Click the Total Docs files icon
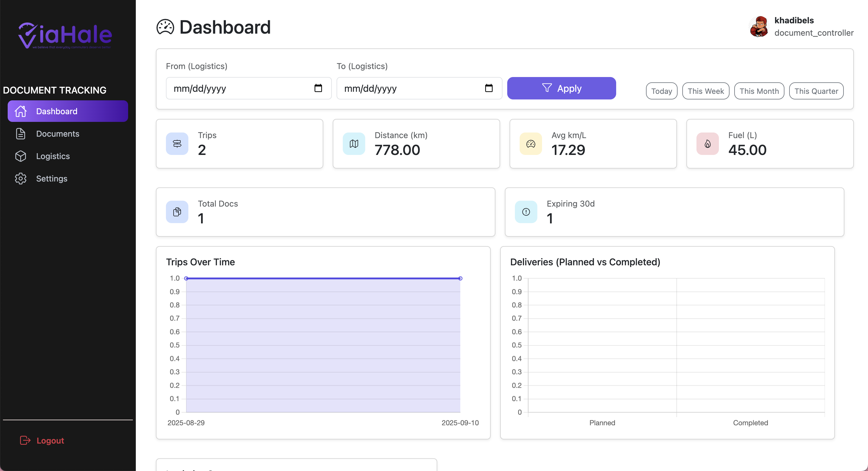The height and width of the screenshot is (471, 868). pos(177,212)
